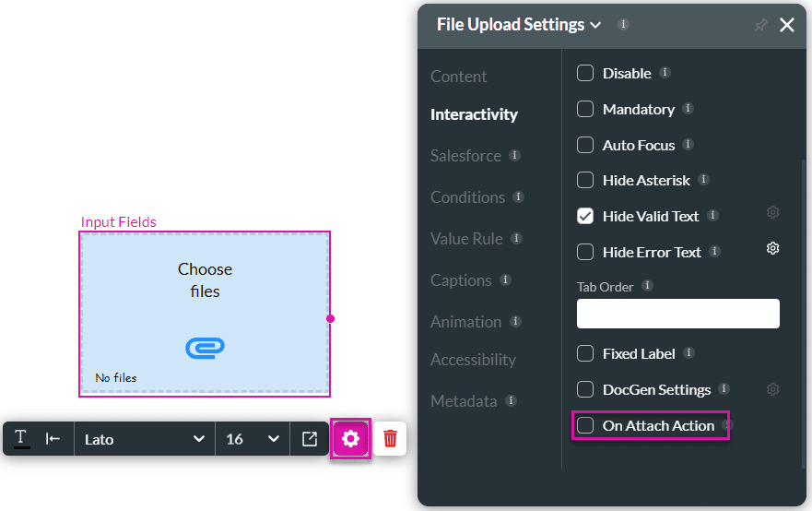This screenshot has width=812, height=511.
Task: Click the info icon next to Hide Valid Text
Action: [x=712, y=215]
